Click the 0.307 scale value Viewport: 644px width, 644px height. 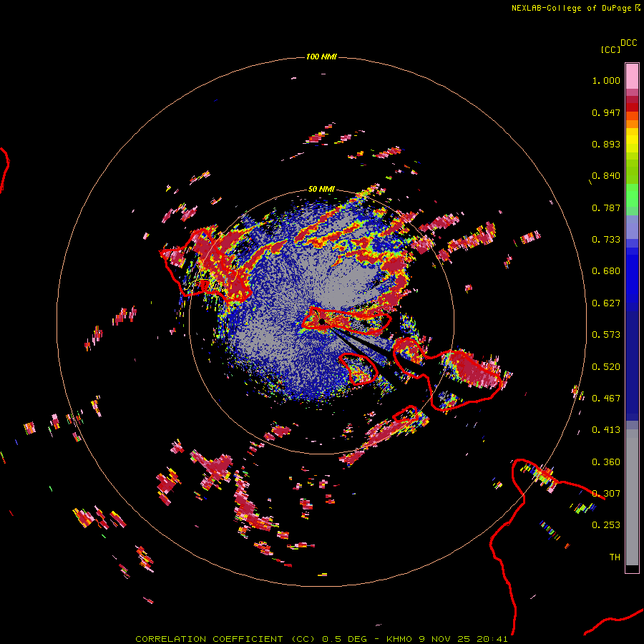(x=606, y=494)
